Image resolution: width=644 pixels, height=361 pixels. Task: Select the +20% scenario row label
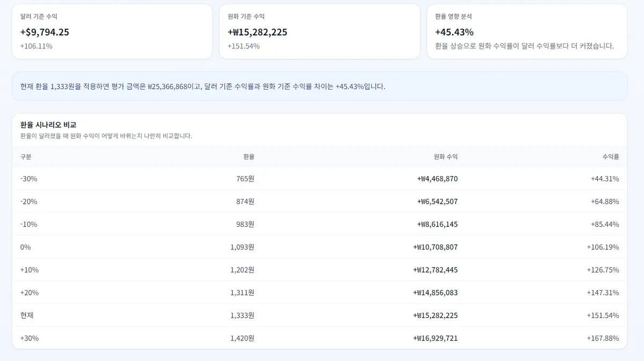click(x=30, y=293)
